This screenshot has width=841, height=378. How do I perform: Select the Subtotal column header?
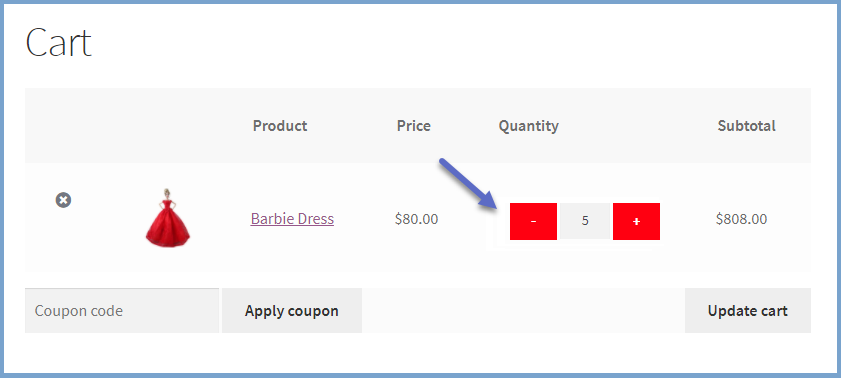747,126
